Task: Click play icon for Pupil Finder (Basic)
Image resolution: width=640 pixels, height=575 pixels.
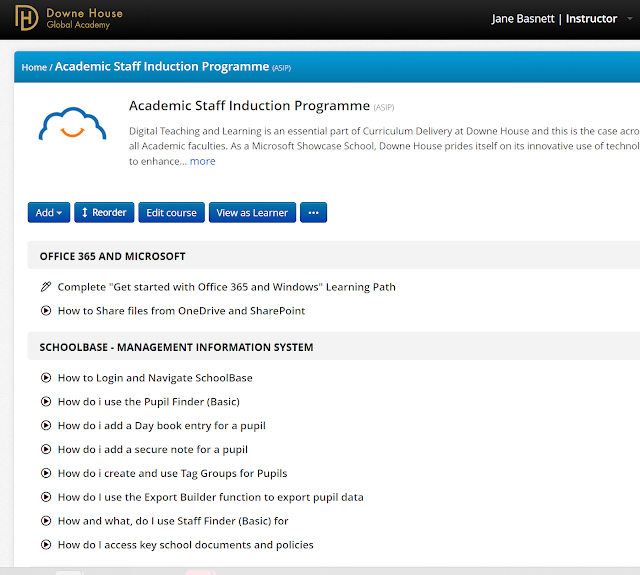Action: tap(46, 402)
